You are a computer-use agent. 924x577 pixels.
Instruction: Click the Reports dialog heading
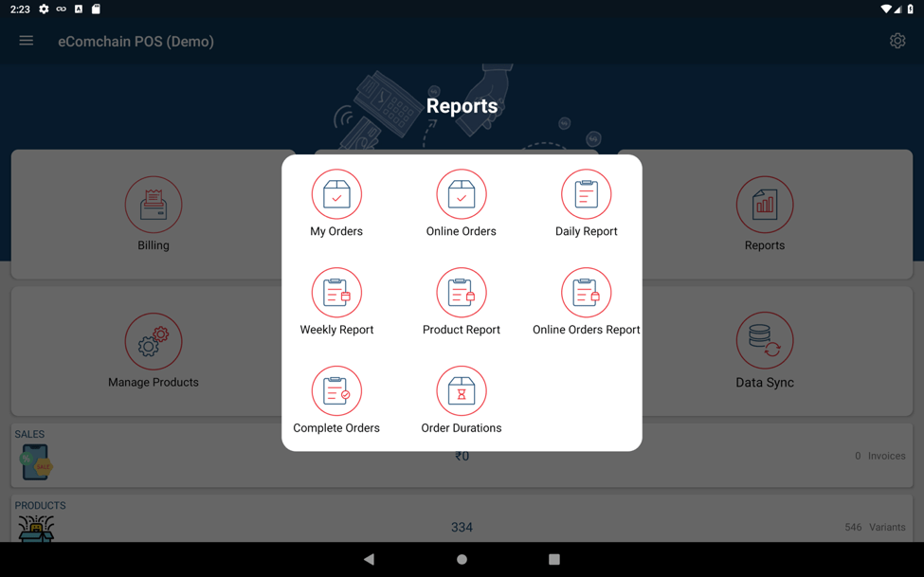[x=462, y=106]
